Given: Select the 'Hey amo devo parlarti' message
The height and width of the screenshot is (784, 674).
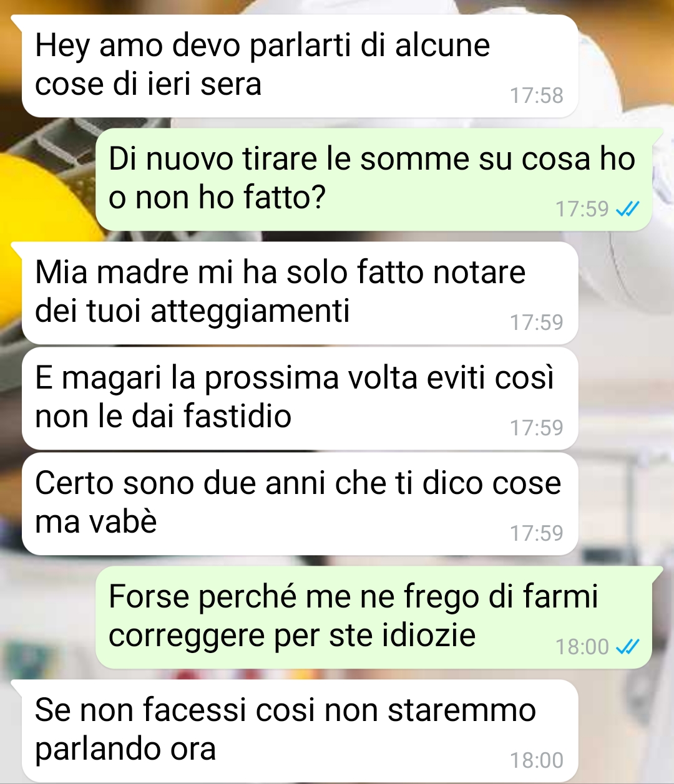Looking at the screenshot, I should pos(300,65).
